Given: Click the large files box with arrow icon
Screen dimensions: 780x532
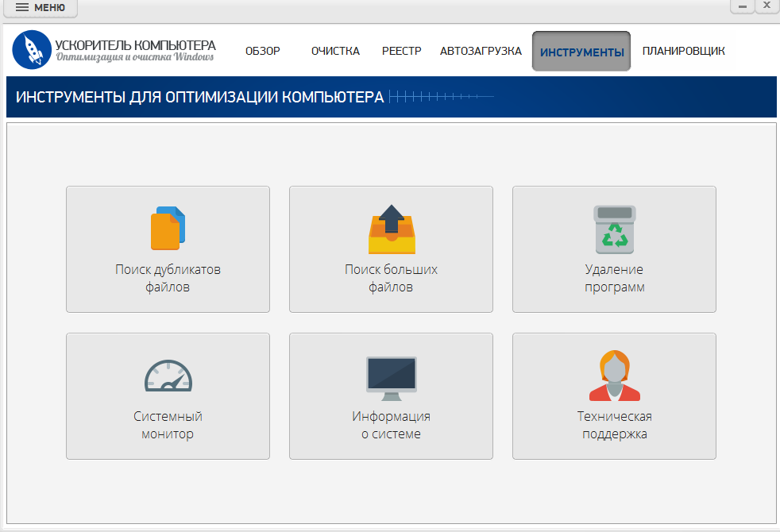Looking at the screenshot, I should (392, 229).
